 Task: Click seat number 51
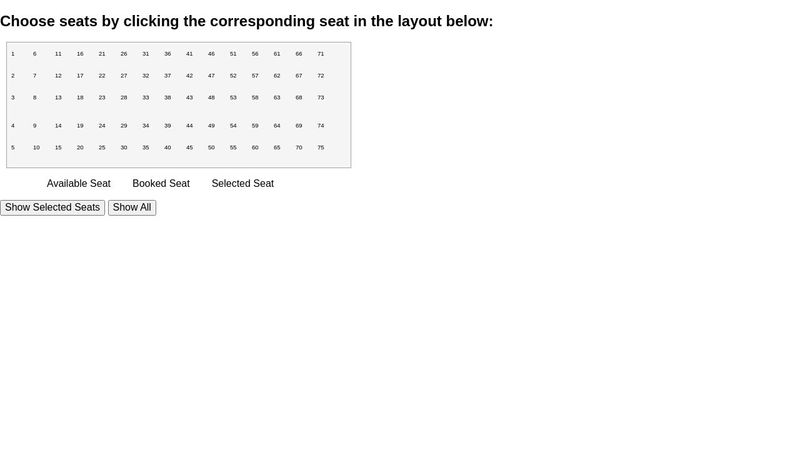click(x=233, y=54)
